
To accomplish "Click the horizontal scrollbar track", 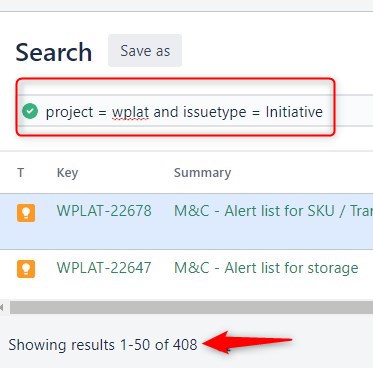I will pyautogui.click(x=191, y=307).
